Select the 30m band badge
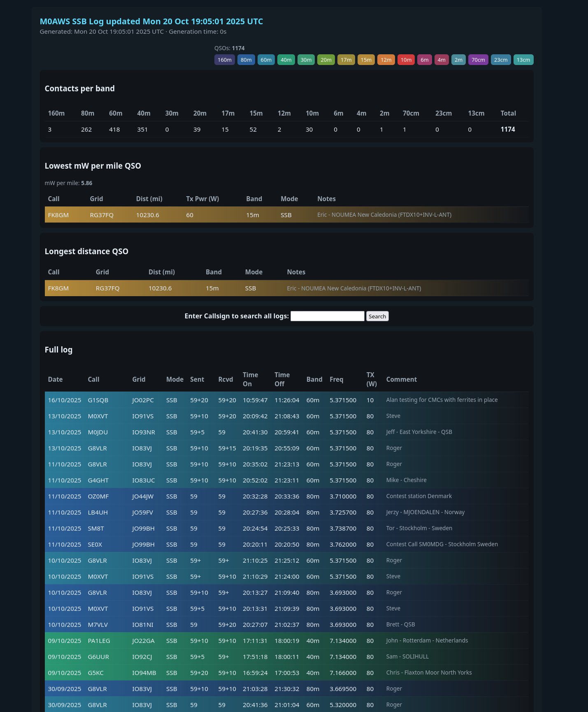The image size is (588, 712). [306, 60]
